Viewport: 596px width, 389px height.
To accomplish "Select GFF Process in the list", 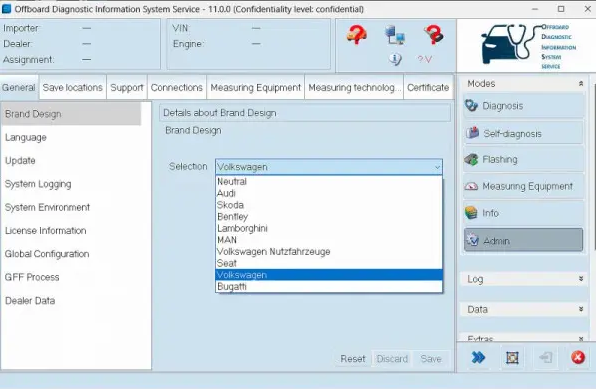I will (x=71, y=277).
